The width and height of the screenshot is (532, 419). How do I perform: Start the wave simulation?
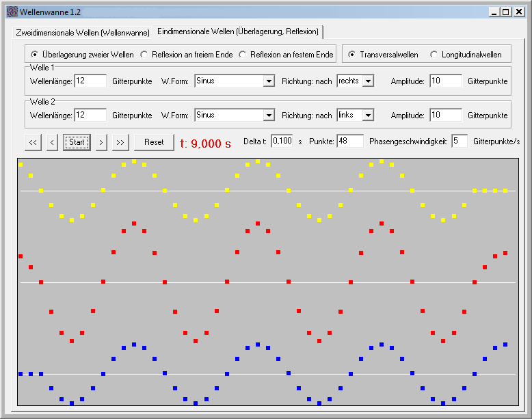click(77, 142)
